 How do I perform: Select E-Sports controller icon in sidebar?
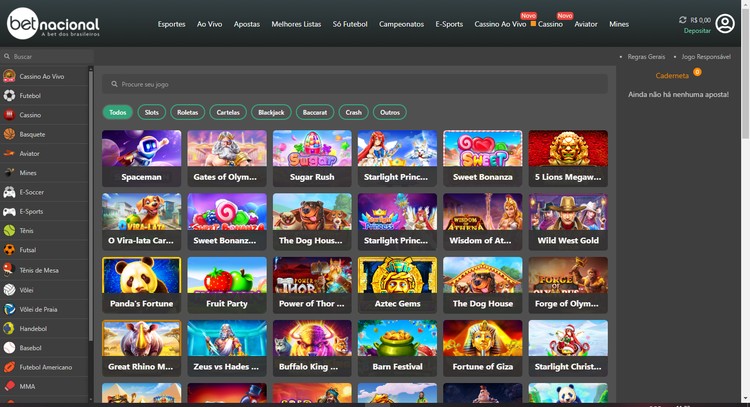click(9, 211)
